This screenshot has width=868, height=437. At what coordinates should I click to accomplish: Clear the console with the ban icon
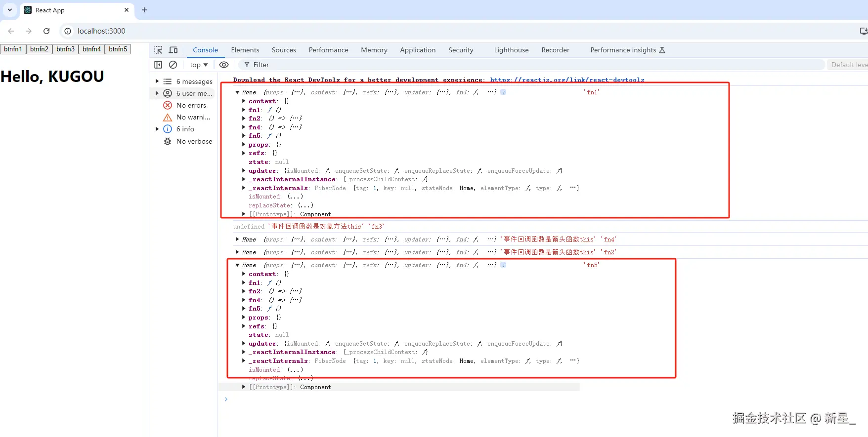pyautogui.click(x=173, y=65)
